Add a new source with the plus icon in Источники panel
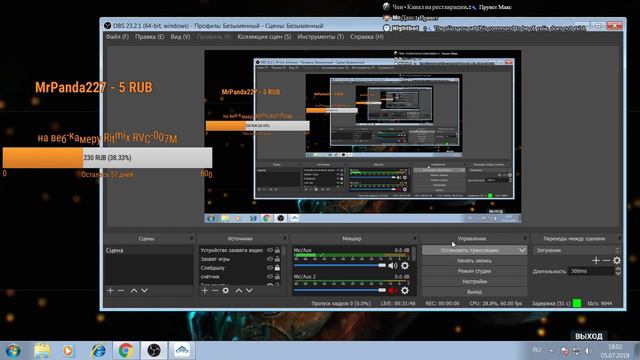The image size is (640, 360). click(x=205, y=291)
